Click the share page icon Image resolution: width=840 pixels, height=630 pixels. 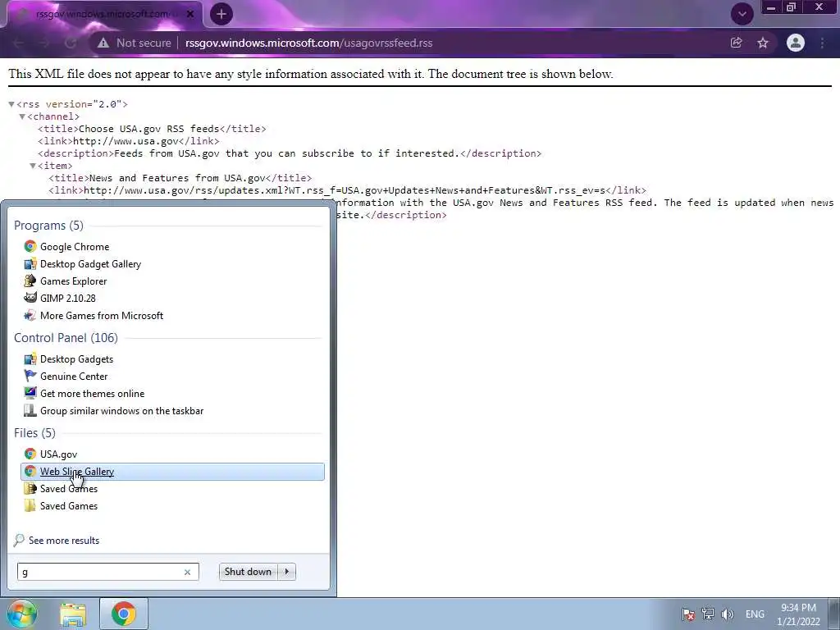(736, 43)
